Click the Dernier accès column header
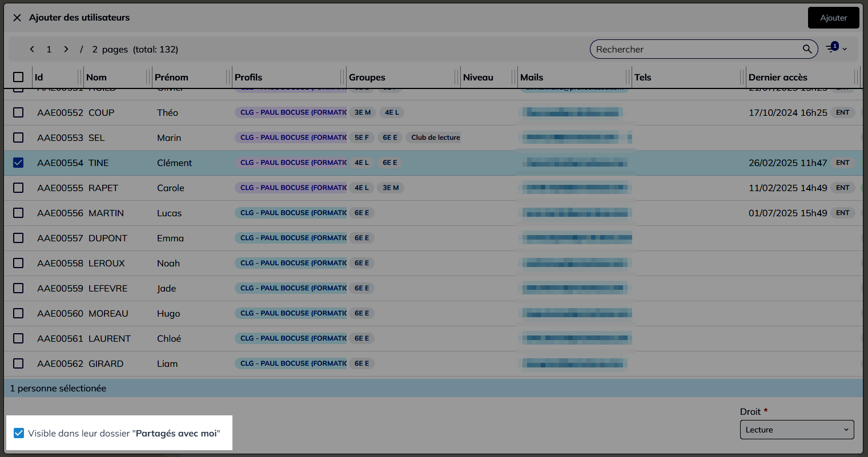Viewport: 868px width, 457px height. click(778, 77)
